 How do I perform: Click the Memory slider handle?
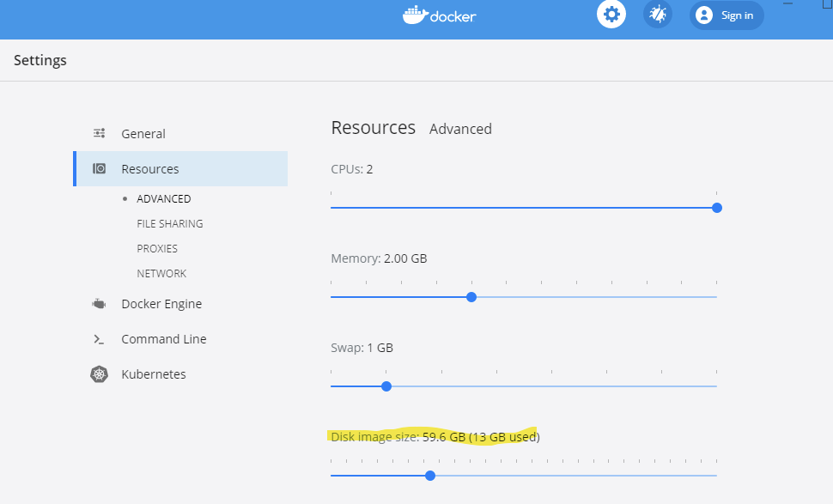471,297
